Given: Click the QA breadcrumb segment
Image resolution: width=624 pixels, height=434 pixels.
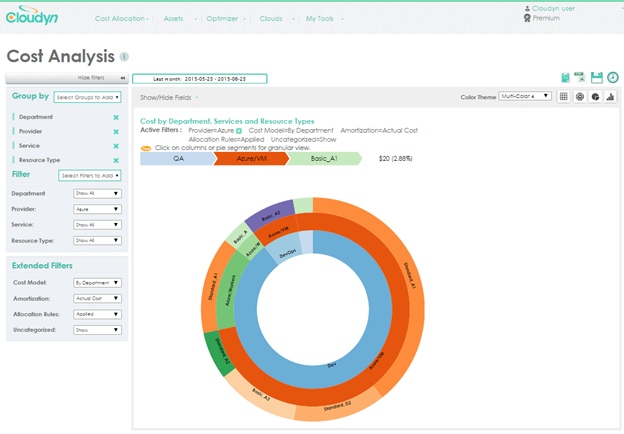Looking at the screenshot, I should [x=177, y=159].
